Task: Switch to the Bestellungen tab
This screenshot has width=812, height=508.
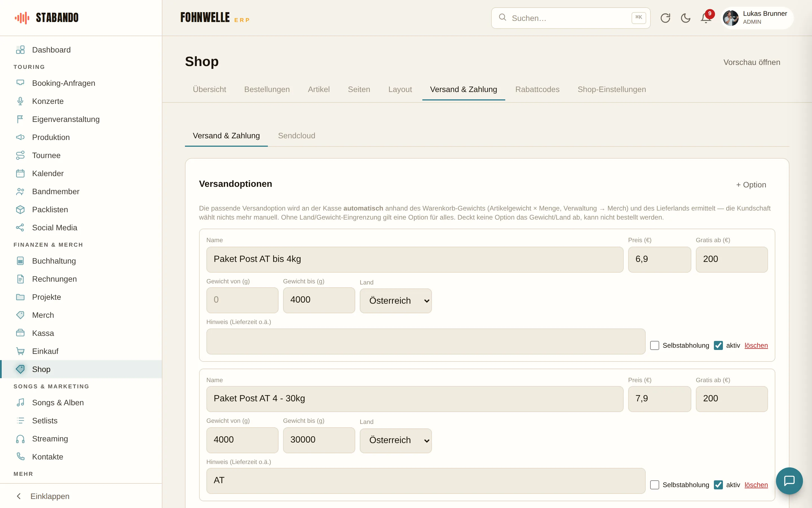Action: coord(267,89)
